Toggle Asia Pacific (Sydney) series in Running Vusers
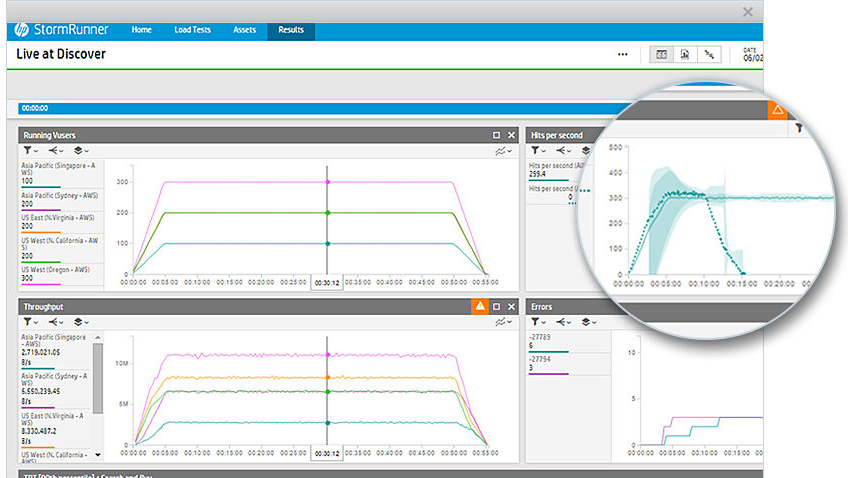The image size is (848, 478). pos(60,200)
